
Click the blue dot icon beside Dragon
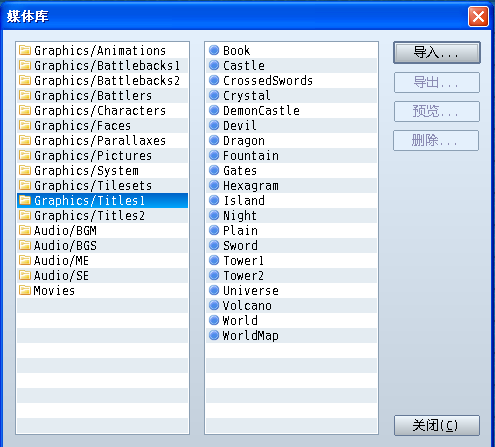pos(214,140)
